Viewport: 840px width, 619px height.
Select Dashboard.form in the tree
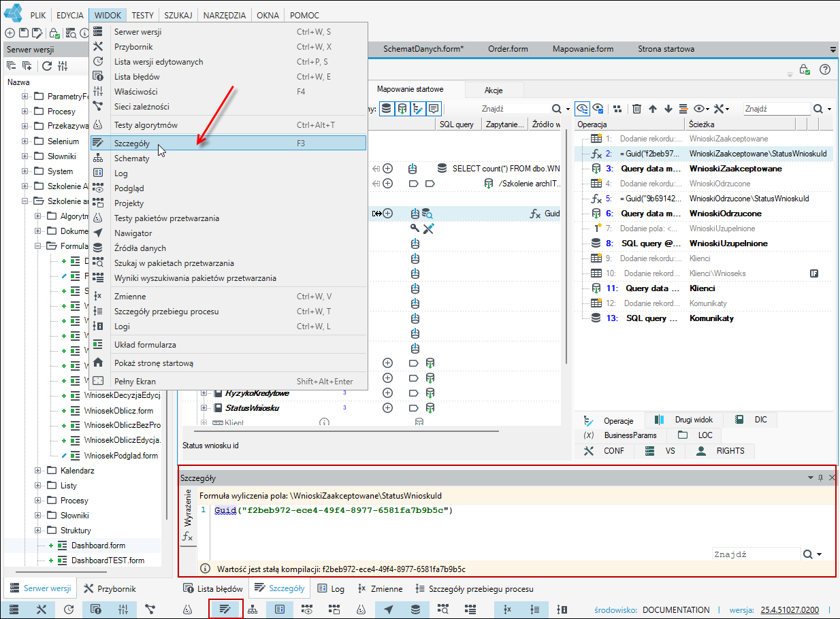click(98, 546)
